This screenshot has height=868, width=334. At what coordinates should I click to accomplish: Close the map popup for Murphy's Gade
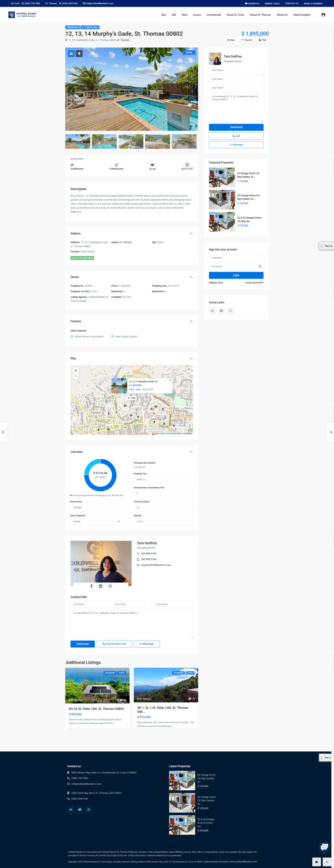click(x=170, y=380)
